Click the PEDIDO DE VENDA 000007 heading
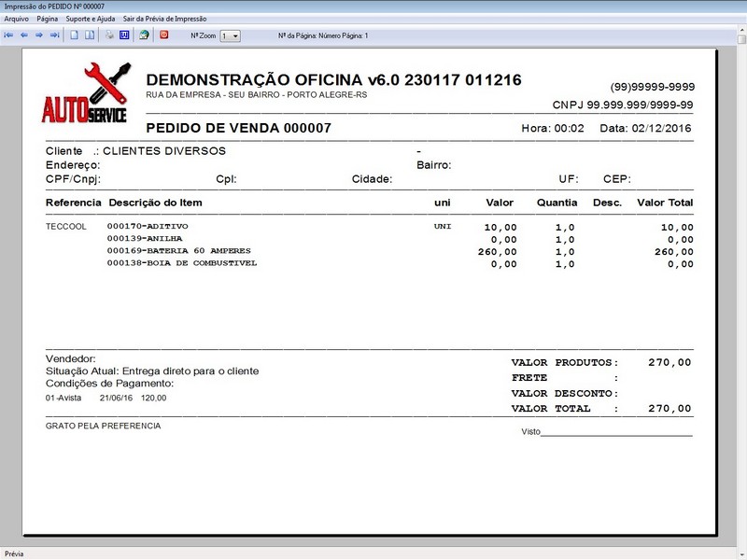The height and width of the screenshot is (560, 747). pos(239,128)
